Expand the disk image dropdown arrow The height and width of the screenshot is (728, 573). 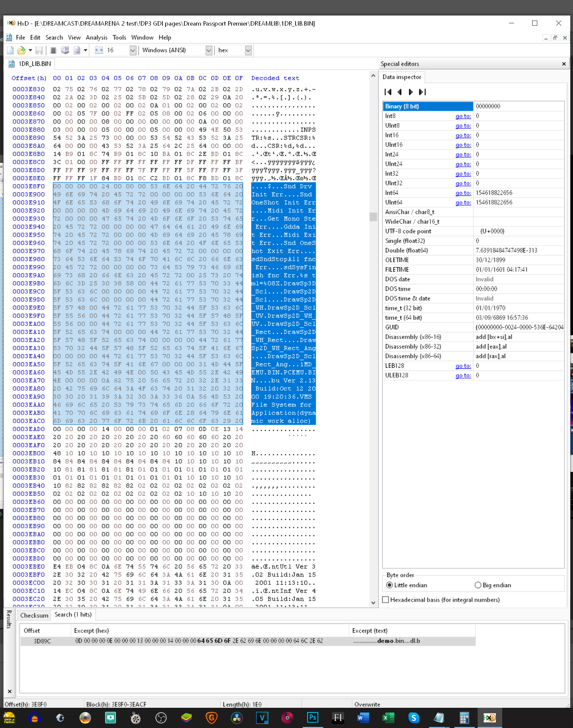click(x=86, y=50)
